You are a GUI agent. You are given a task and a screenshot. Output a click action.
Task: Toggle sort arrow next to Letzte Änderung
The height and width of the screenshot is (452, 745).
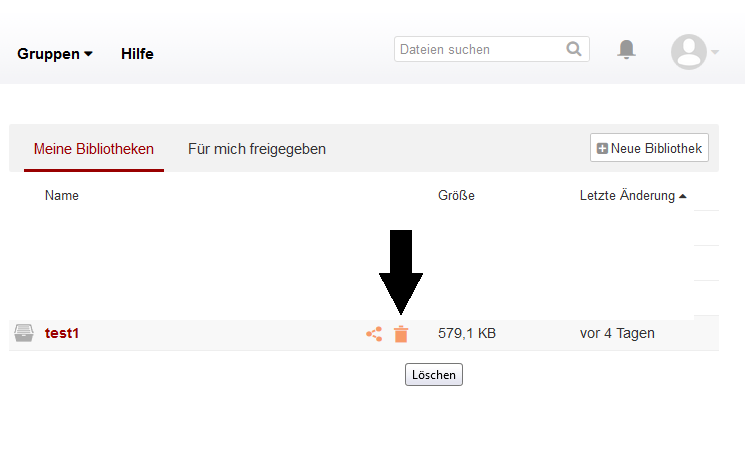(683, 196)
